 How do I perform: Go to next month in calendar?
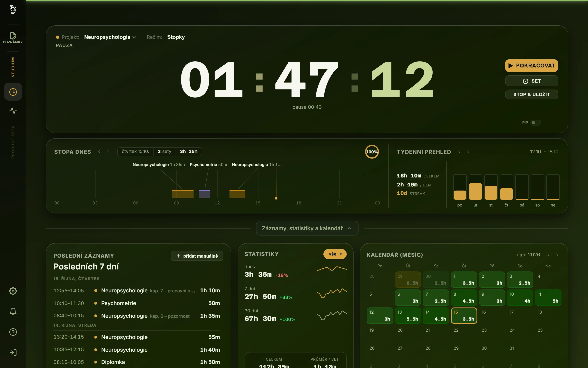(x=557, y=255)
